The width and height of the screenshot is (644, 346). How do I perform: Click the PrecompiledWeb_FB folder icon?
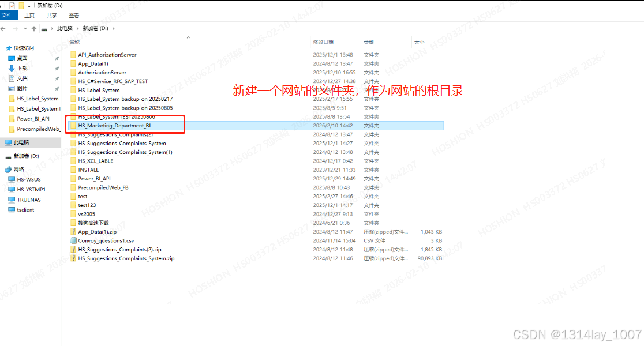pos(73,187)
